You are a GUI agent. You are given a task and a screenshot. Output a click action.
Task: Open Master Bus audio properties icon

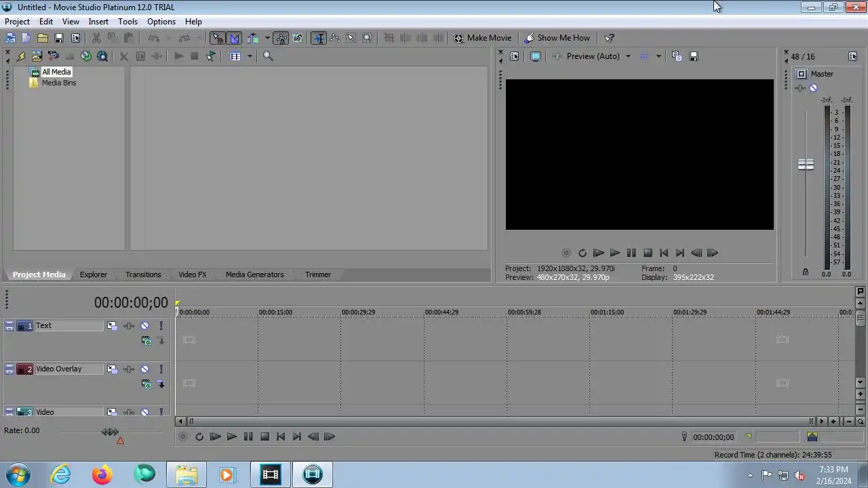[x=853, y=56]
